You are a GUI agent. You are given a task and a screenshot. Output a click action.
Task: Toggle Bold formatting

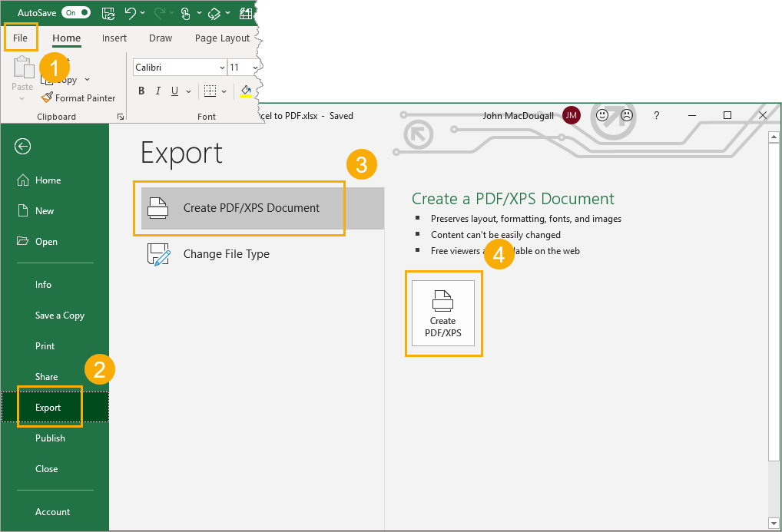click(141, 91)
